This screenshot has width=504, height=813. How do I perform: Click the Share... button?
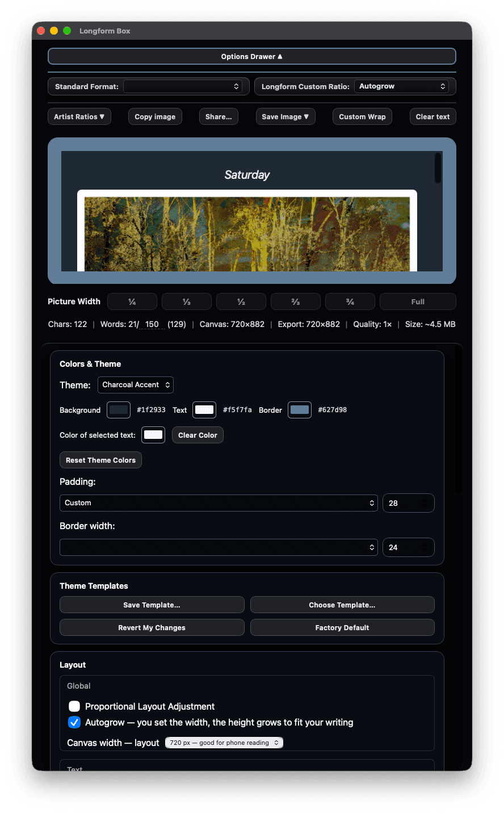pos(219,116)
